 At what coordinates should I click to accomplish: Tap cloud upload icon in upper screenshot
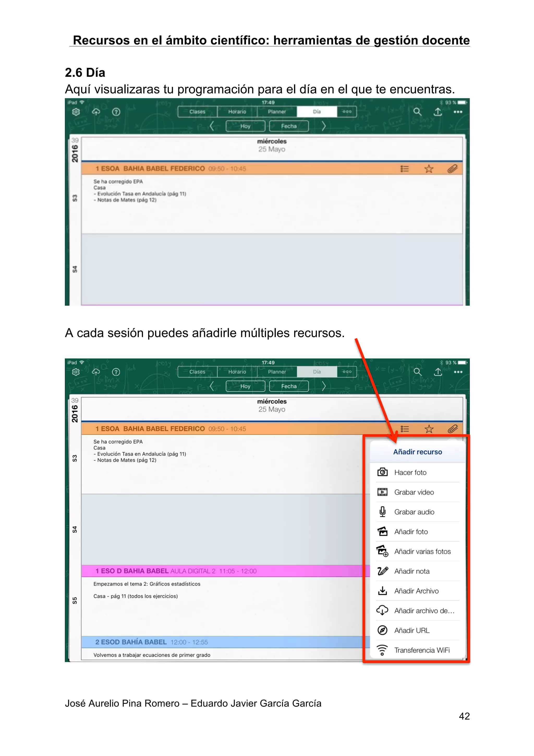[96, 112]
